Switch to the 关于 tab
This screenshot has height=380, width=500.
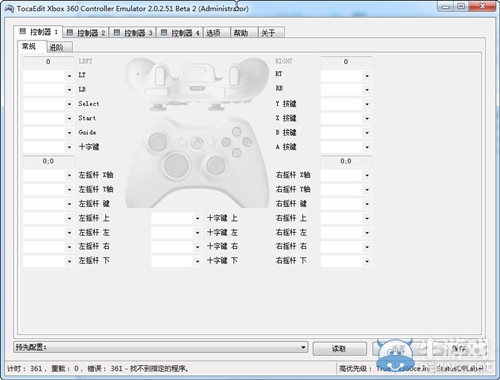271,33
